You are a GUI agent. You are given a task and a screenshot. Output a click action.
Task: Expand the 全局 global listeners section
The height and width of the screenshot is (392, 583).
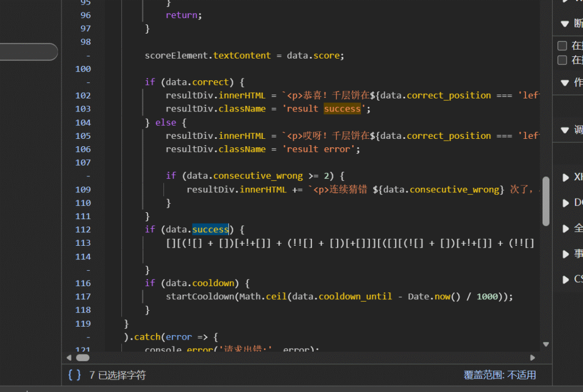(x=565, y=228)
